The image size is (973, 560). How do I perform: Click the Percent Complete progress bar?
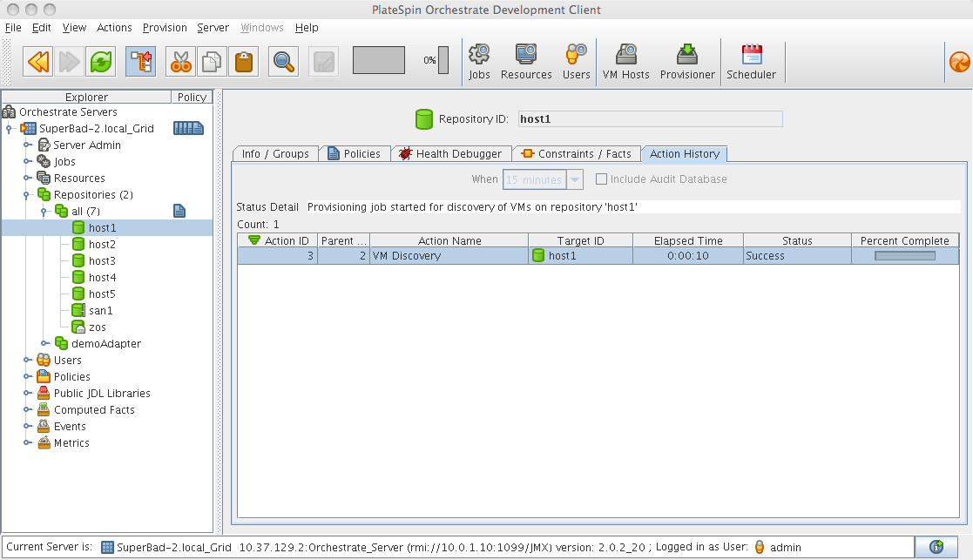[905, 256]
